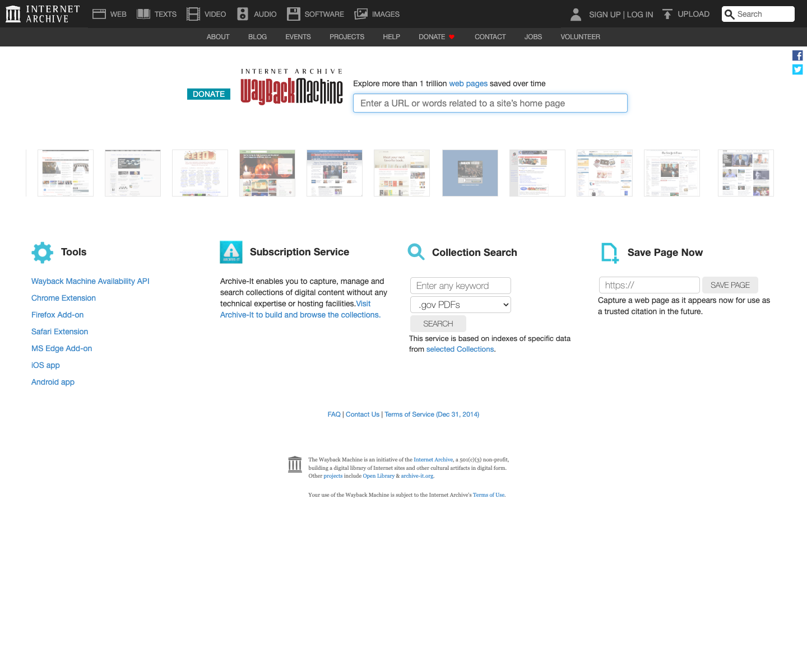Image resolution: width=807 pixels, height=672 pixels.
Task: Focus the 'Enter any keyword' field
Action: [x=461, y=286]
